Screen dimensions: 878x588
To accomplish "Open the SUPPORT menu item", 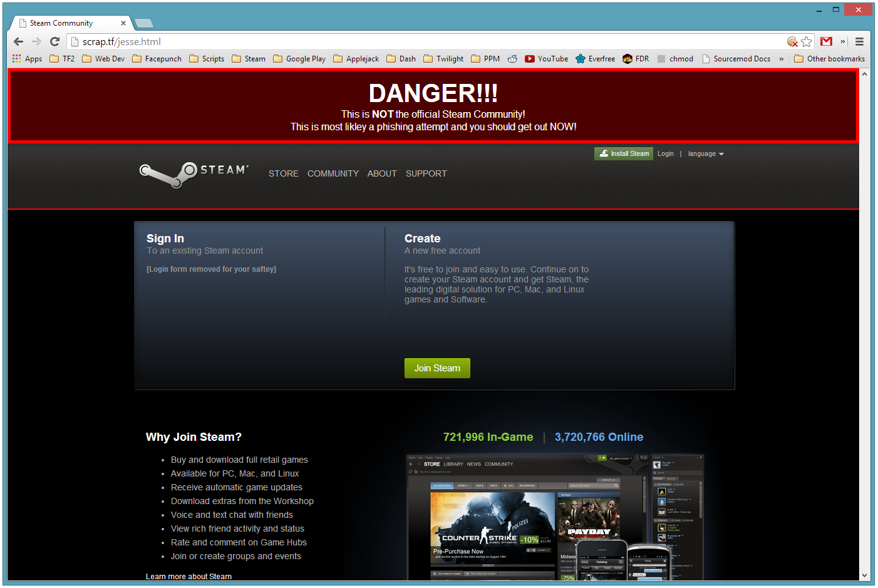I will point(426,173).
